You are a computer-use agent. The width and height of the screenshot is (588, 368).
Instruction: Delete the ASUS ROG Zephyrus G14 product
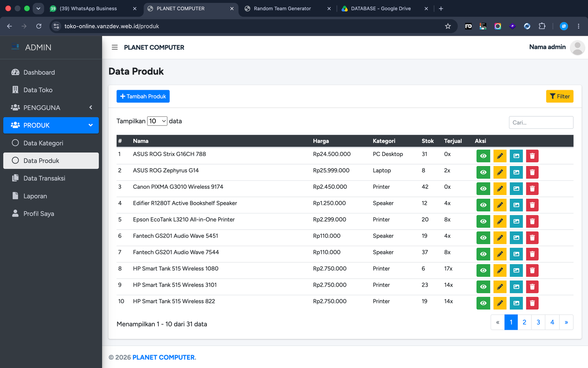532,172
